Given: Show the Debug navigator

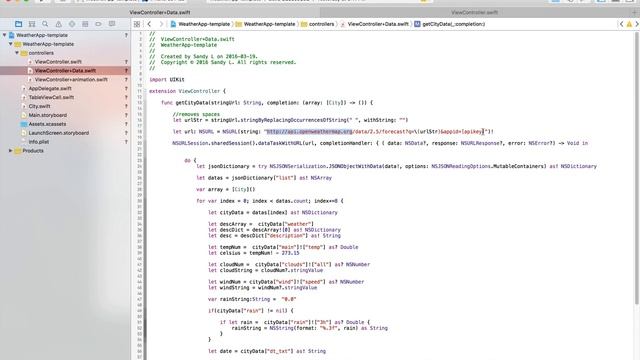Looking at the screenshot, I should point(85,24).
